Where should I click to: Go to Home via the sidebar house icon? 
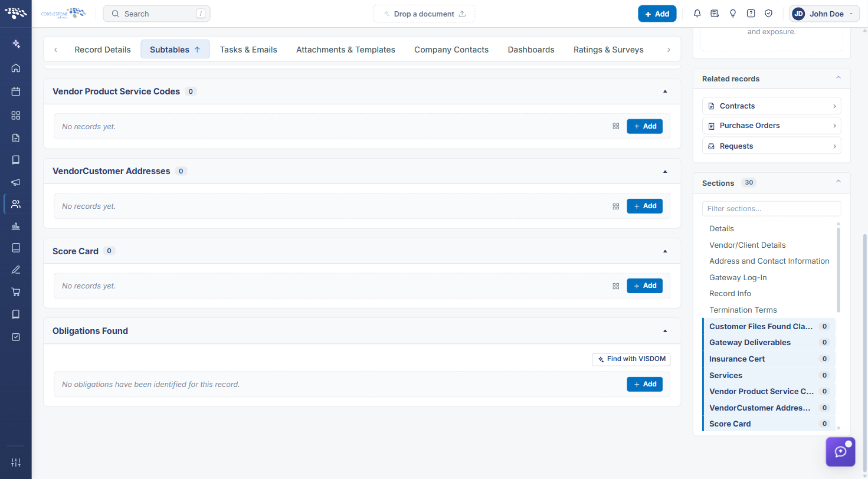click(16, 68)
